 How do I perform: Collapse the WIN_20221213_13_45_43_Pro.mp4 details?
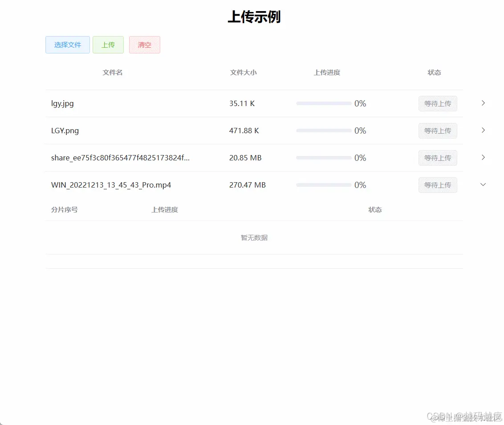[483, 184]
